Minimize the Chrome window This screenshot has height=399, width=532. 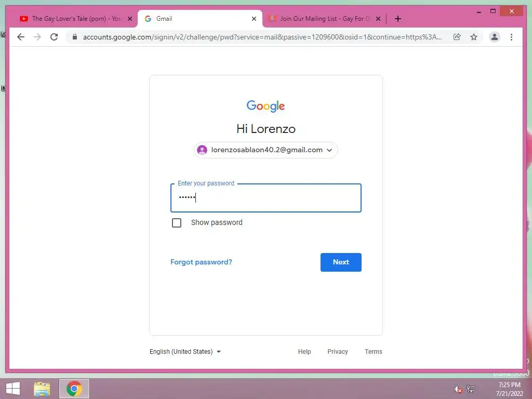[x=478, y=11]
